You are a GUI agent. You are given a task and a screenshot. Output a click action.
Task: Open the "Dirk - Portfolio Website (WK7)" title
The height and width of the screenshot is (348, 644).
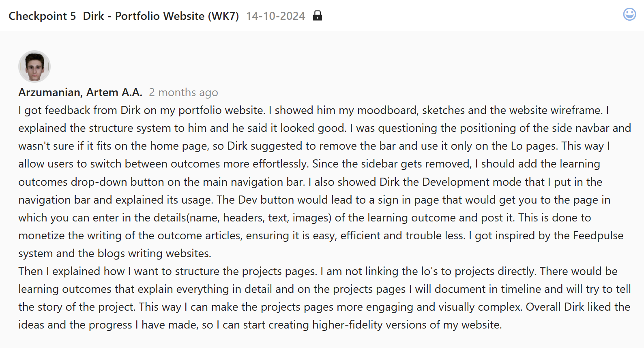[x=161, y=16]
